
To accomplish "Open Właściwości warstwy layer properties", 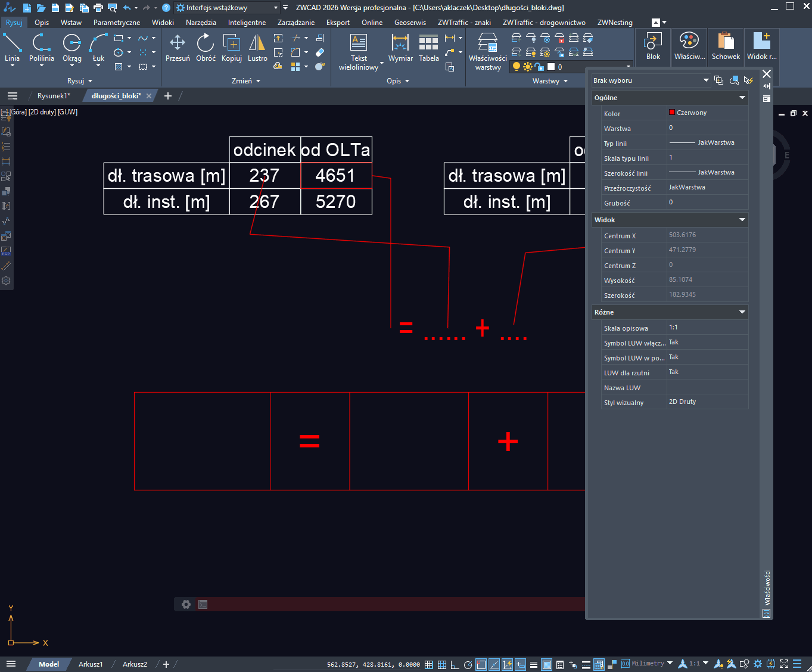I will pyautogui.click(x=487, y=50).
